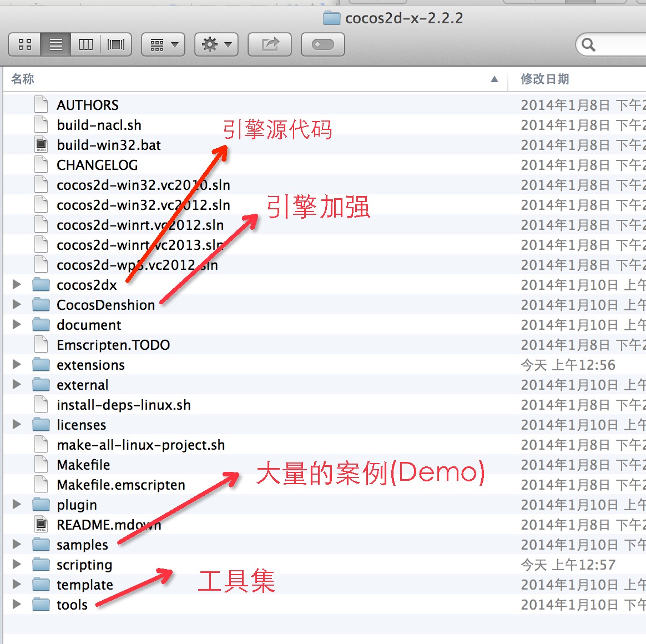Select the install-deps-linux.sh file name
646x644 pixels.
[124, 405]
